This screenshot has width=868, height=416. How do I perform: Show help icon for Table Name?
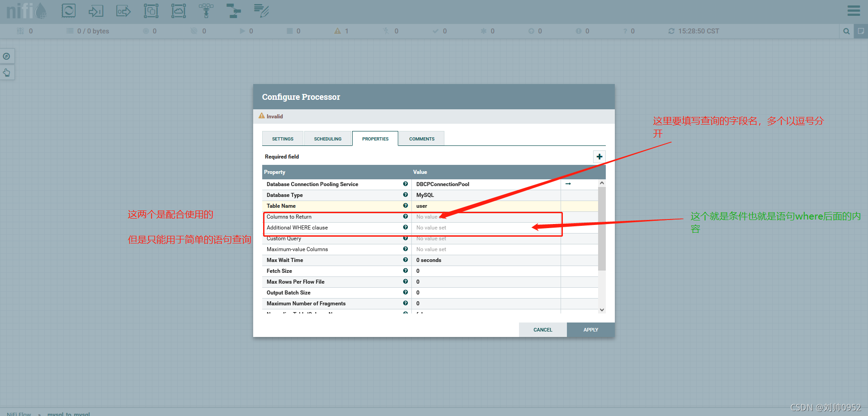click(406, 206)
